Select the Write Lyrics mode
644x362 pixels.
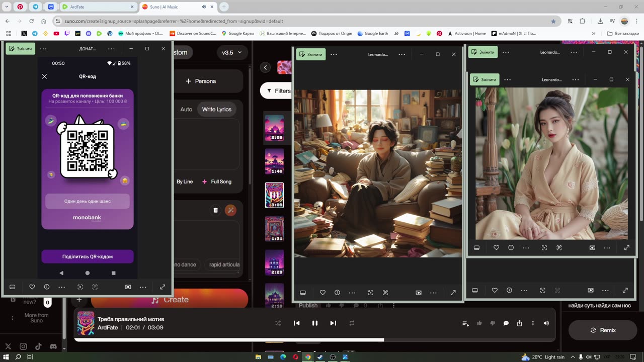(x=216, y=109)
